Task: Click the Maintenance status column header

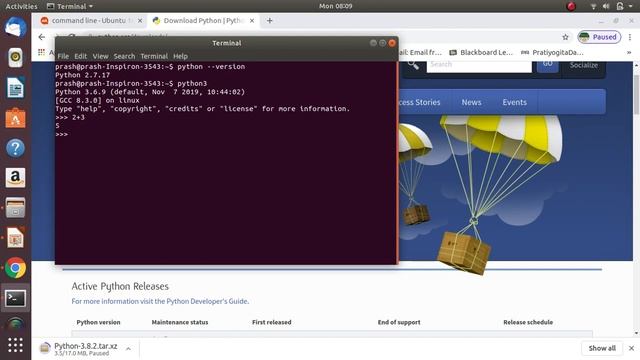Action: [180, 322]
